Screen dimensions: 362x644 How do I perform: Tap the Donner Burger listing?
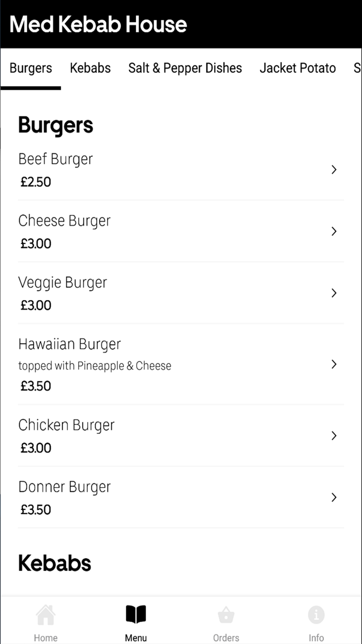(64, 487)
